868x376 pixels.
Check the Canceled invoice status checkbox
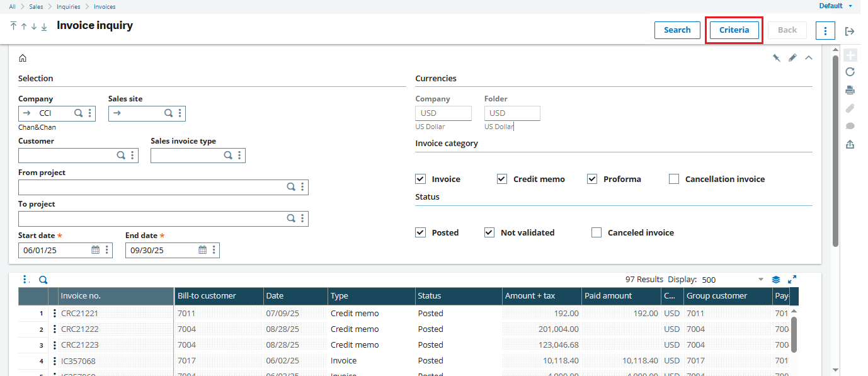click(597, 232)
